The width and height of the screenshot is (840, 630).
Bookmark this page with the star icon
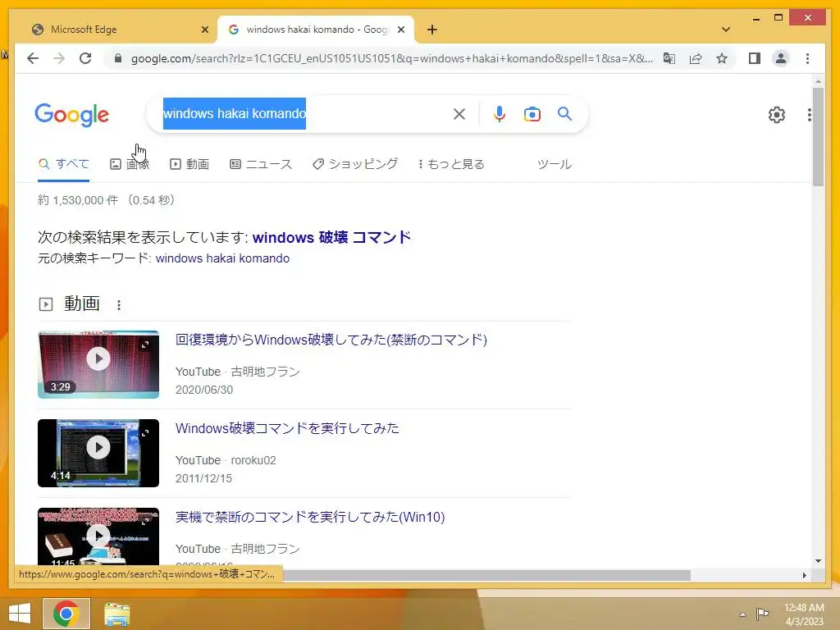722,58
